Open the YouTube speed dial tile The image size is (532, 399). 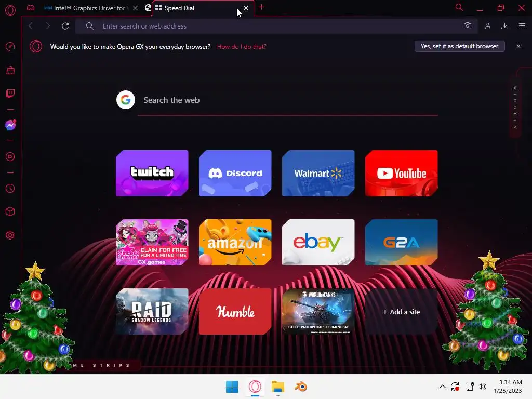coord(402,173)
